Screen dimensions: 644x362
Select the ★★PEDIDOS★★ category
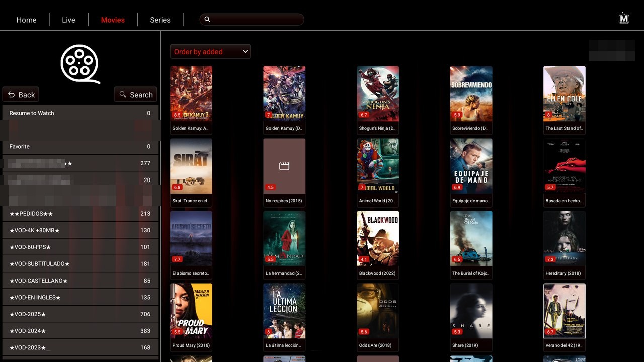[x=80, y=214]
